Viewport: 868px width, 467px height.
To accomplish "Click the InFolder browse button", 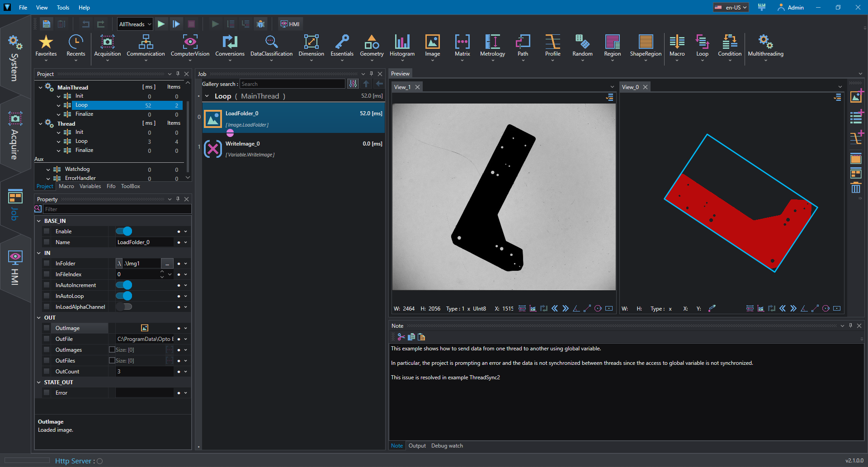I will (x=167, y=264).
